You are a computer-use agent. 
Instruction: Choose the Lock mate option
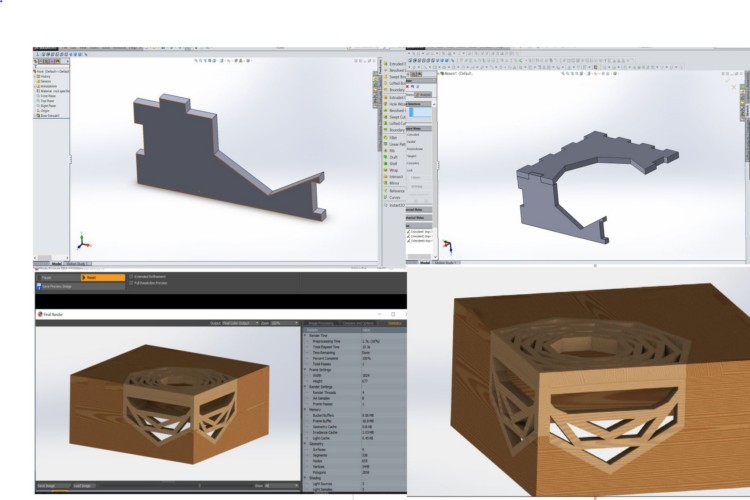coord(410,170)
